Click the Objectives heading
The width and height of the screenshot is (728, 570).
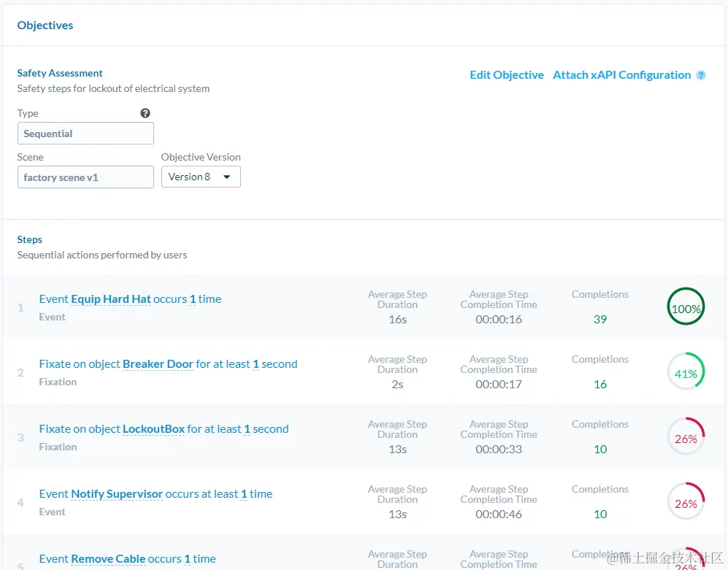coord(45,25)
